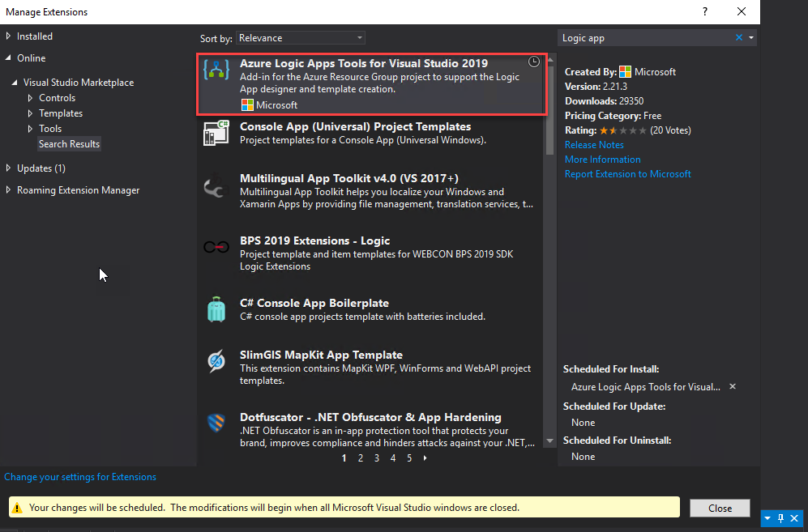
Task: Go to results page 3
Action: pos(377,458)
